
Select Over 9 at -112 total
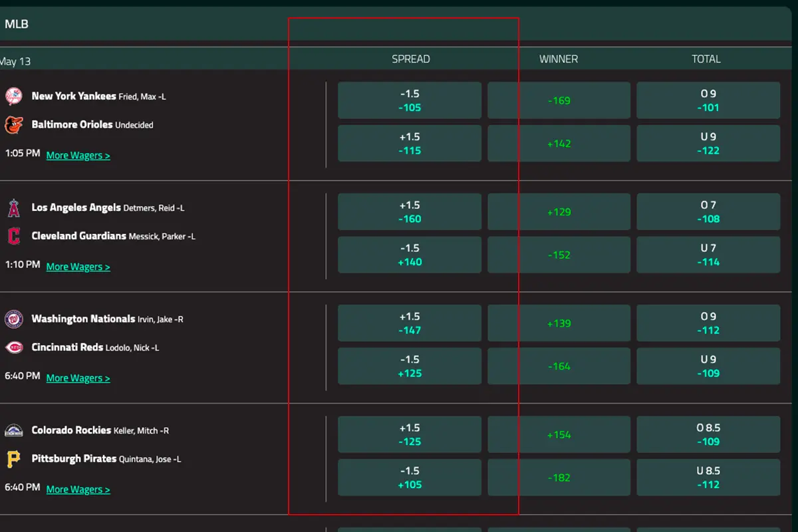point(708,323)
